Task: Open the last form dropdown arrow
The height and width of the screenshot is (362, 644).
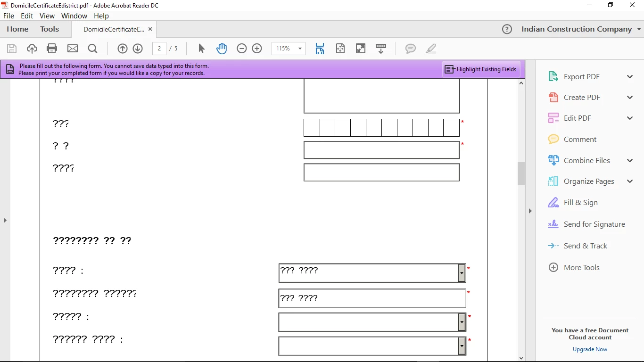Action: tap(462, 346)
